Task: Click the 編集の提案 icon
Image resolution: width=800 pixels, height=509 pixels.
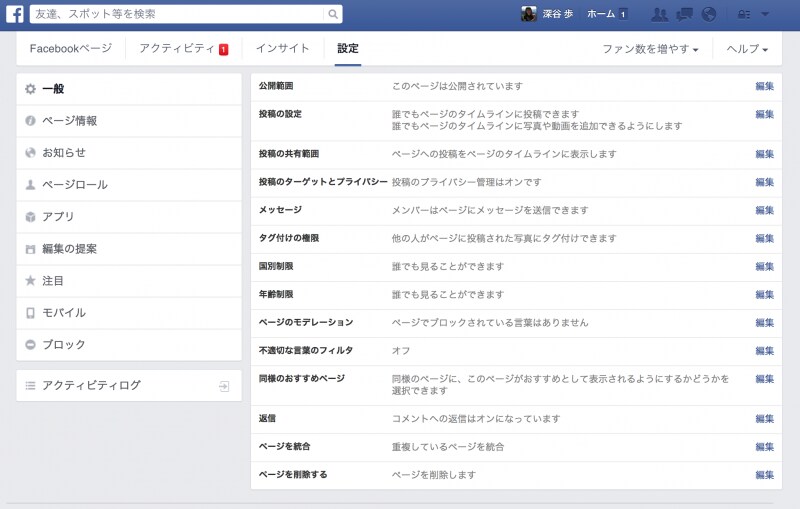Action: pos(31,249)
